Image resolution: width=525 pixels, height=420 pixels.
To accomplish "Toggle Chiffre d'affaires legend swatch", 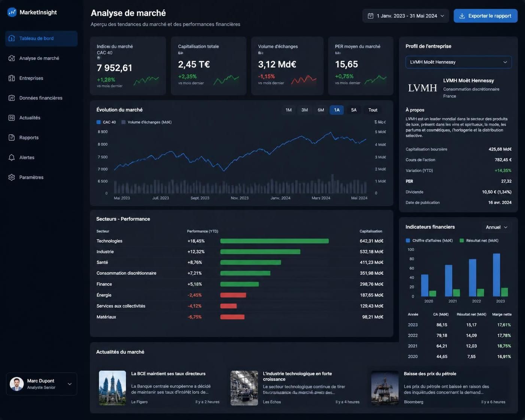I will 408,240.
